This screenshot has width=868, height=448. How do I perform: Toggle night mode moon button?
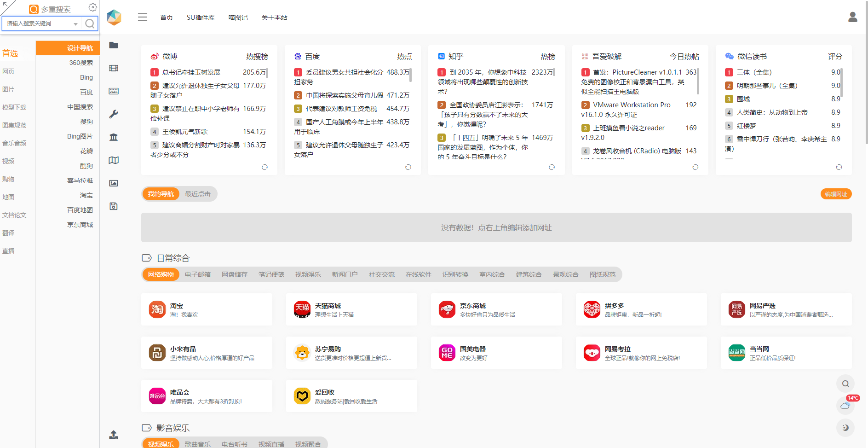tap(845, 428)
